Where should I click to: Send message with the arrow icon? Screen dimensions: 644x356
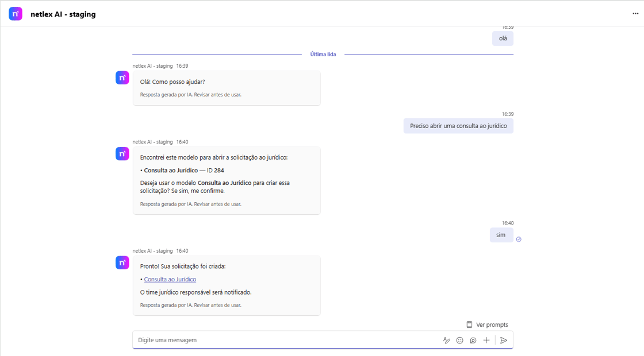tap(504, 340)
